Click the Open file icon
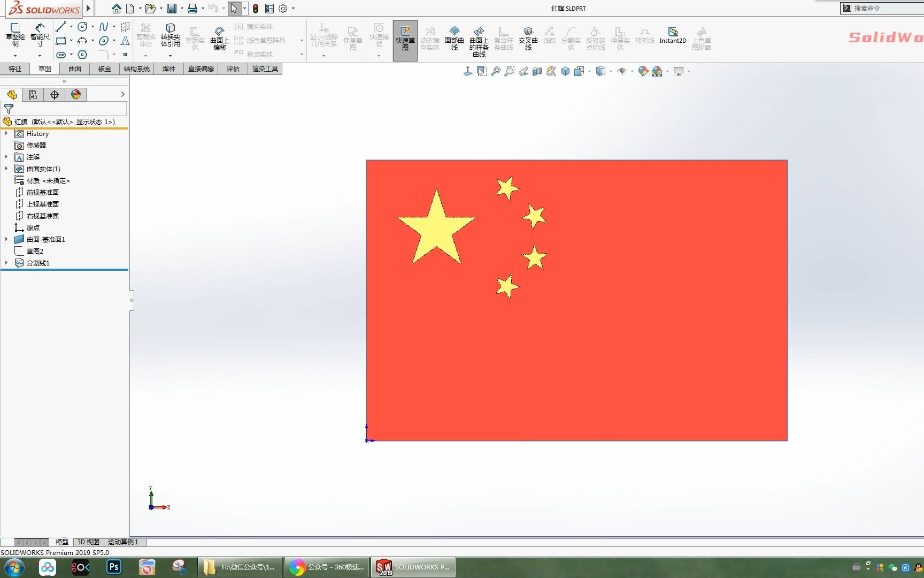924x578 pixels. click(150, 9)
